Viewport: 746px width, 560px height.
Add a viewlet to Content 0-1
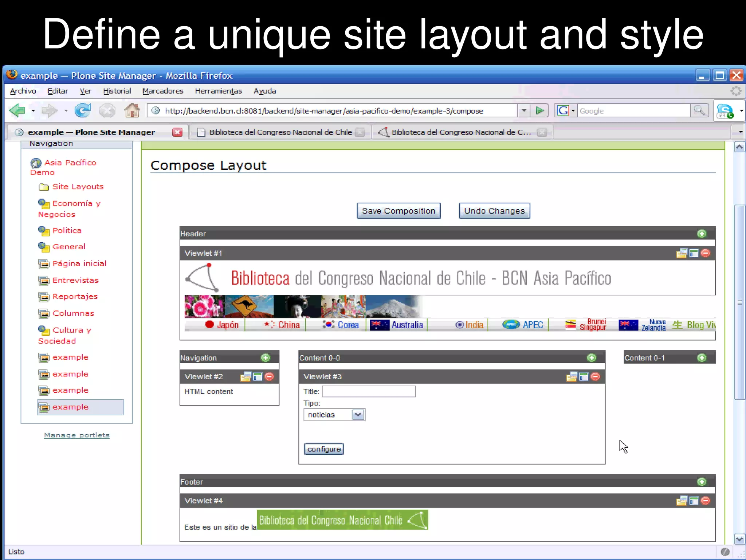pos(702,358)
